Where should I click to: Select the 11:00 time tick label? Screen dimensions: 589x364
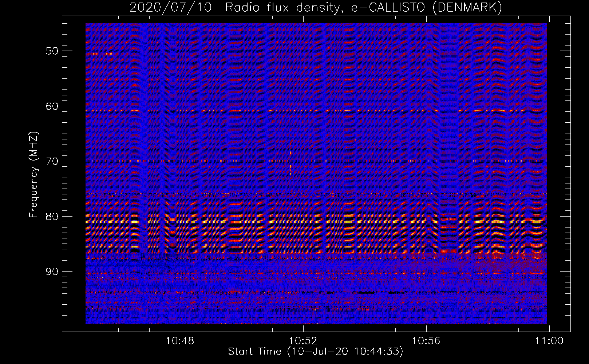549,341
